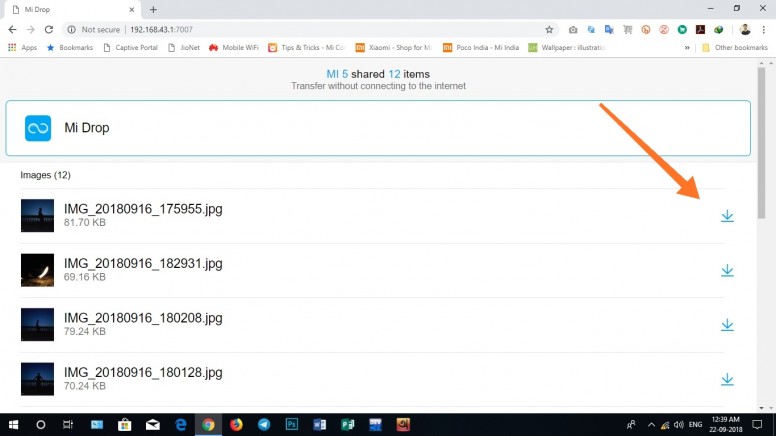Open the Adobe Acrobat extension icon
Screen dimensions: 776x436
pos(700,30)
